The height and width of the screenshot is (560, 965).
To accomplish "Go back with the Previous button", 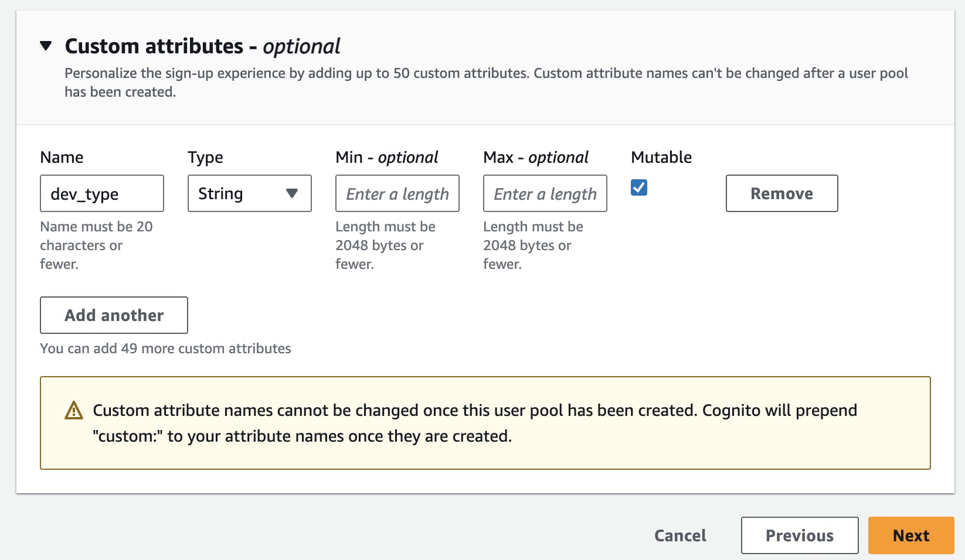I will (799, 535).
